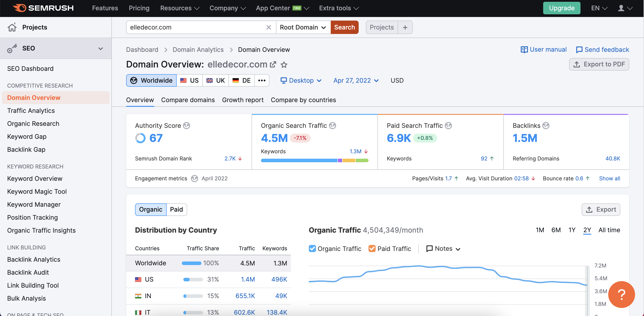The height and width of the screenshot is (316, 644).
Task: Open Traffic Analytics in sidebar
Action: [31, 111]
